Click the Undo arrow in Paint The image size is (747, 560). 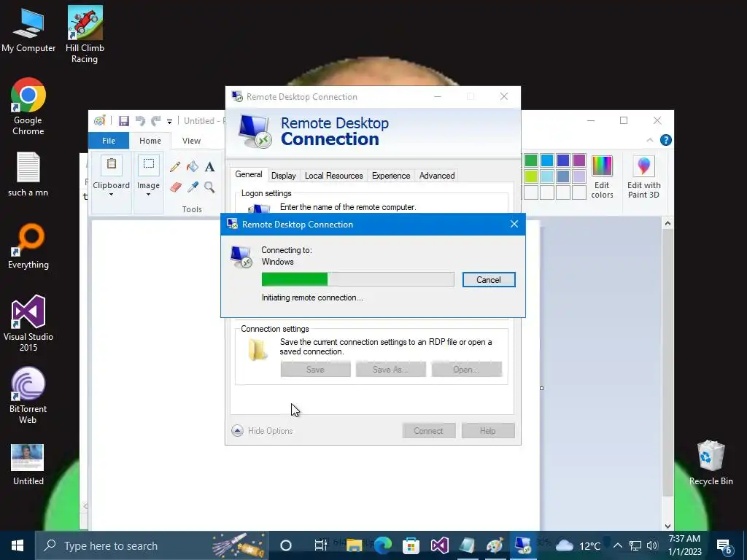140,121
